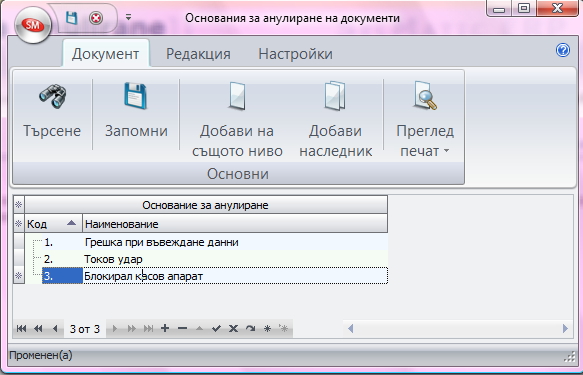Cancel edit with the X navigator icon
Screen dimensions: 583x375
(233, 329)
